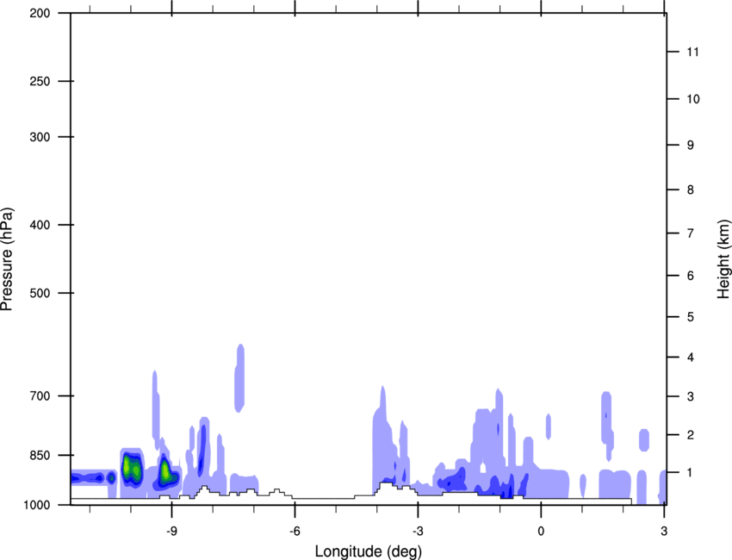Click the 10 km height label

coord(692,99)
